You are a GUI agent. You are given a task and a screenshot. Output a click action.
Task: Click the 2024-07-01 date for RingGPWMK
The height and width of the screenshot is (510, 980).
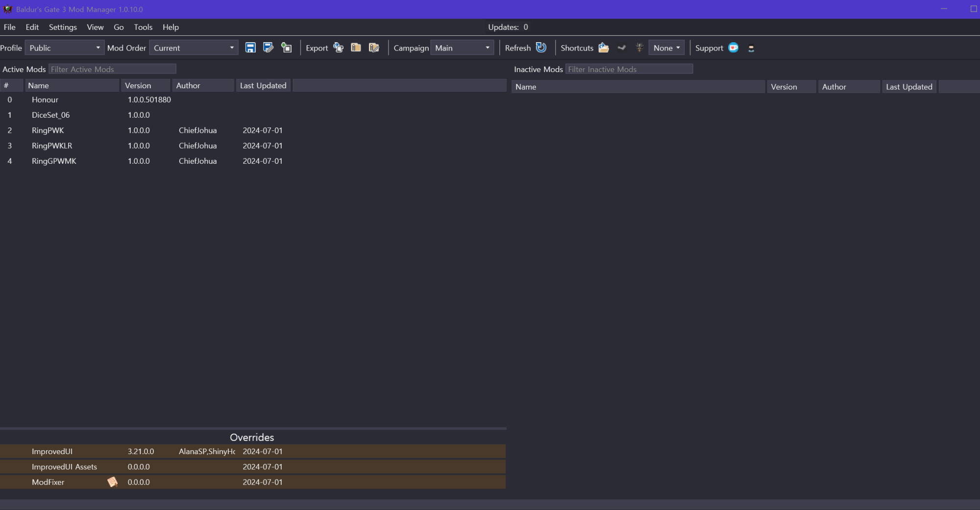click(x=263, y=161)
